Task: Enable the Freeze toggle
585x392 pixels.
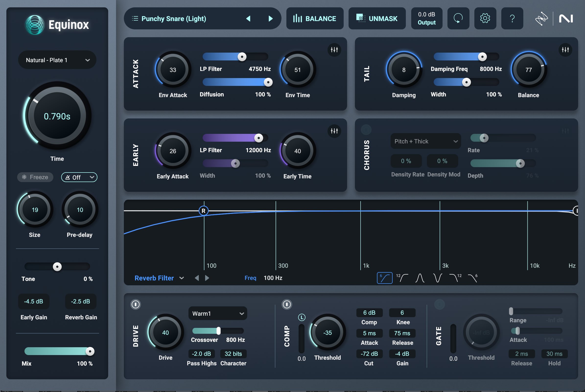Action: 35,177
